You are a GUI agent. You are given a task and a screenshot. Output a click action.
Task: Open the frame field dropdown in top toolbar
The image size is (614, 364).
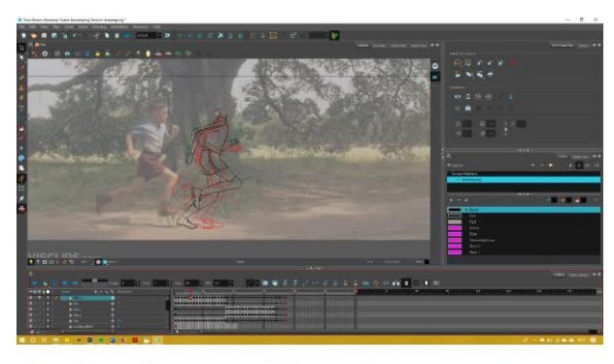tap(159, 36)
